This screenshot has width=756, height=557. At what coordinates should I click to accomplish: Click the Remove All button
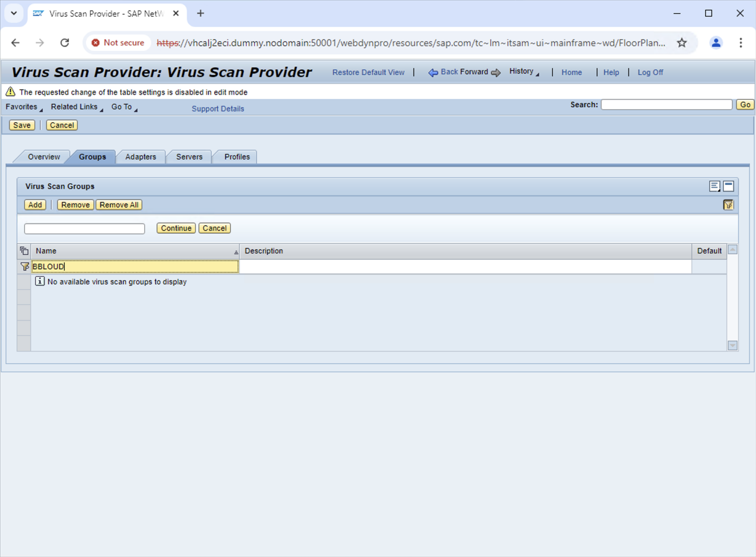pos(119,205)
